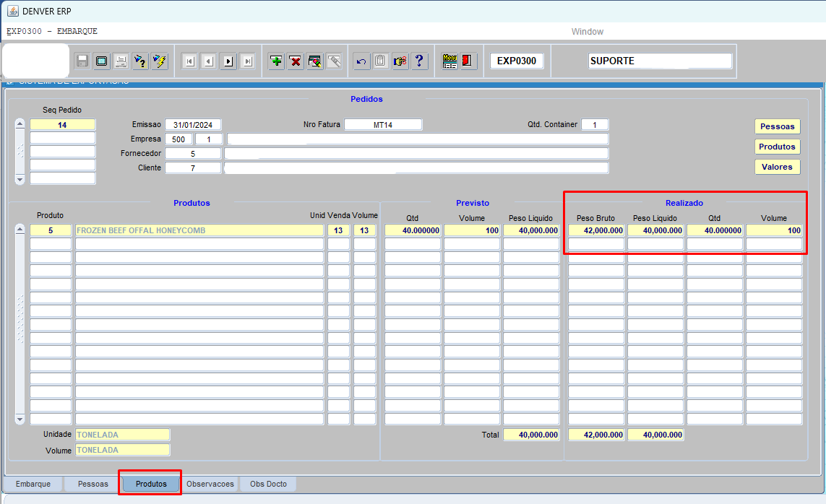Image resolution: width=826 pixels, height=504 pixels.
Task: Select the FROZEN BEEF OFFAL HONEYCOMB description field
Action: click(199, 230)
